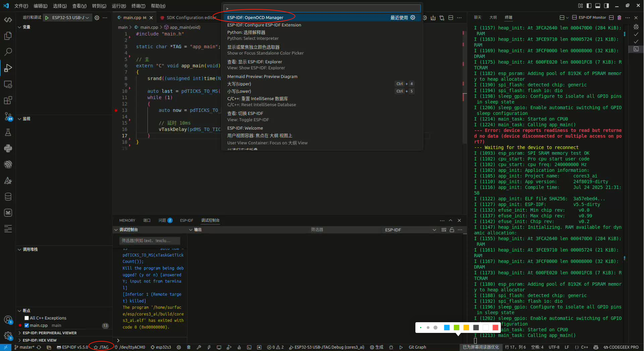Open the Explorer view in activity bar
644x351 pixels.
[x=8, y=36]
